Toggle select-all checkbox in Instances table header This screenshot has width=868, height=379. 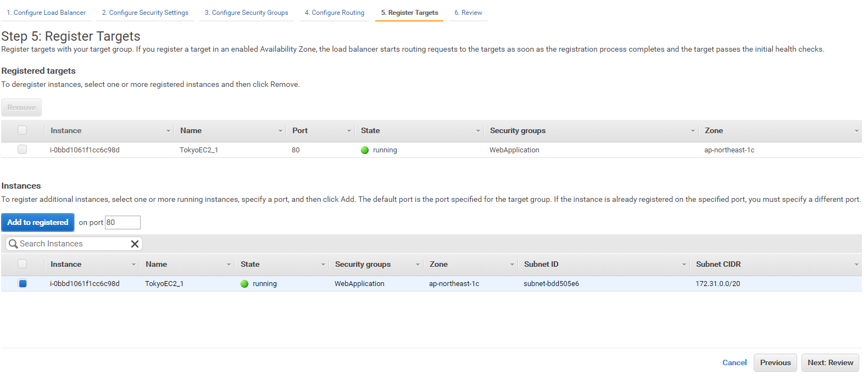pos(23,264)
